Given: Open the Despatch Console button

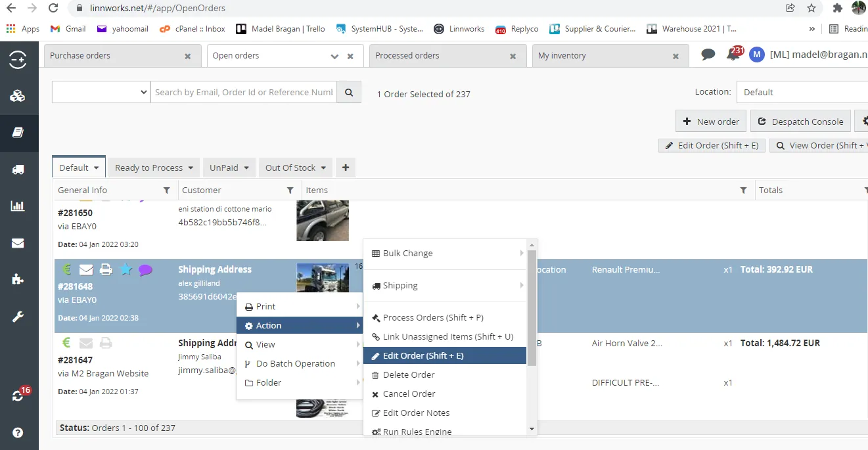Looking at the screenshot, I should click(x=800, y=122).
